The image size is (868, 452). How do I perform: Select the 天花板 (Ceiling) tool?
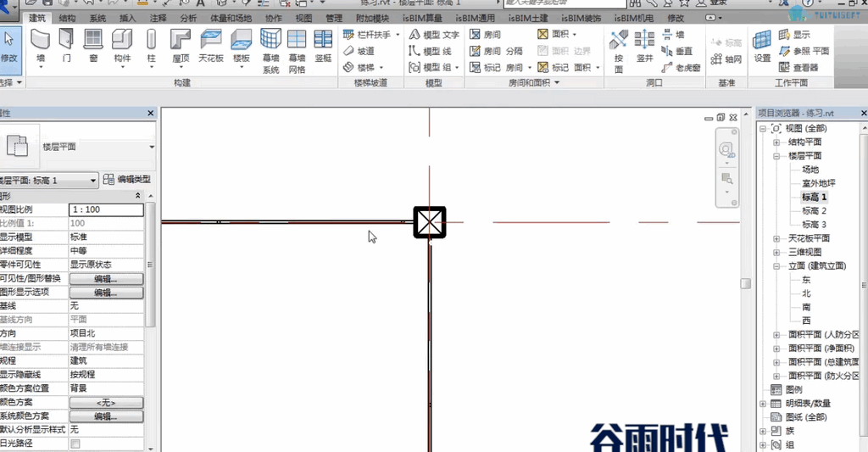[210, 47]
